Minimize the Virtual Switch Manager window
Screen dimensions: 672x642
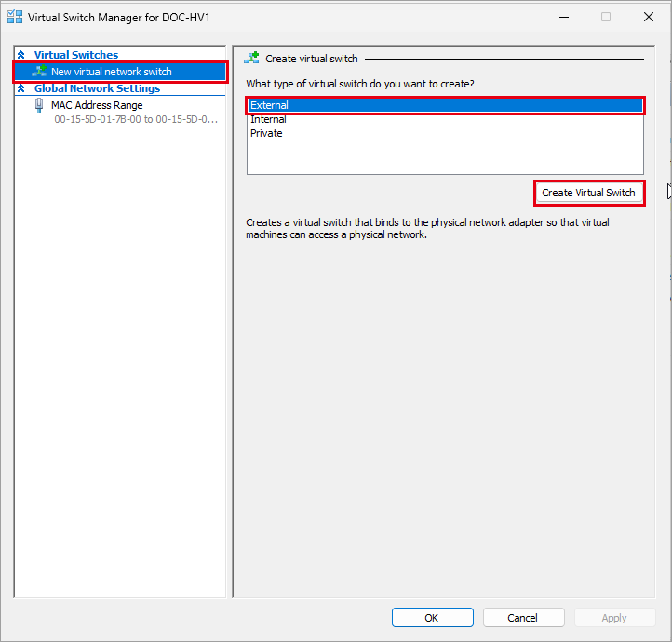tap(564, 17)
